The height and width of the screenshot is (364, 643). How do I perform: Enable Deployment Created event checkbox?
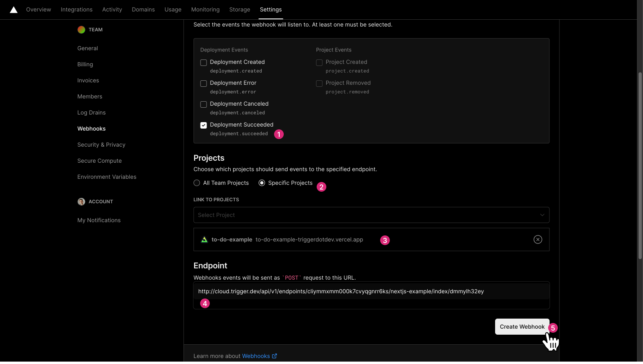click(x=204, y=63)
